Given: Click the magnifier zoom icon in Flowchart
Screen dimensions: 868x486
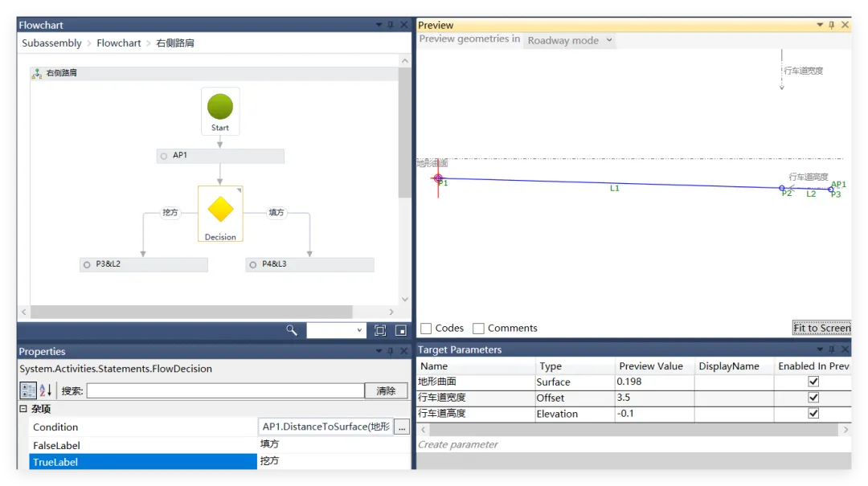Looking at the screenshot, I should coord(291,330).
